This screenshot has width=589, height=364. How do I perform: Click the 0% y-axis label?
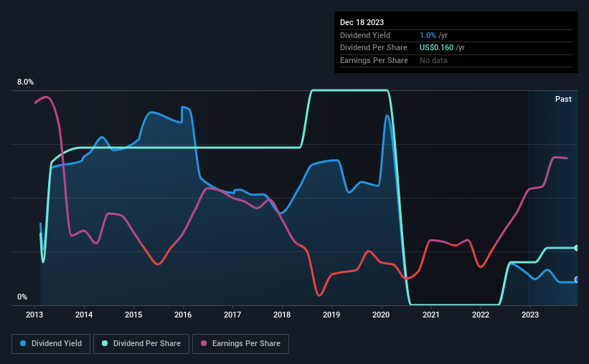coord(22,297)
